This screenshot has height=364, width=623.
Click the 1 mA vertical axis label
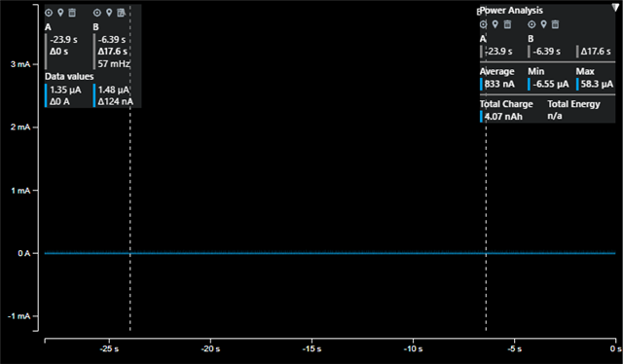coord(20,191)
